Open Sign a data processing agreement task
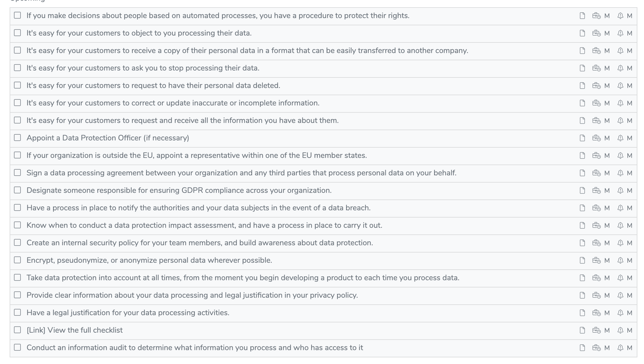644x364 pixels. (x=241, y=173)
